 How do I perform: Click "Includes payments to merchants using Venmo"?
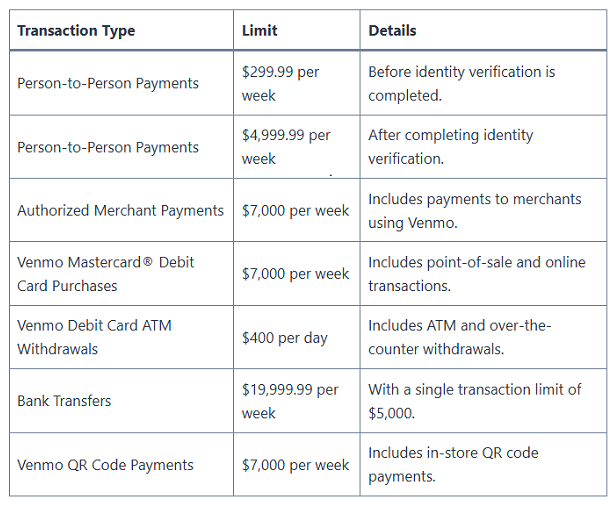474,211
